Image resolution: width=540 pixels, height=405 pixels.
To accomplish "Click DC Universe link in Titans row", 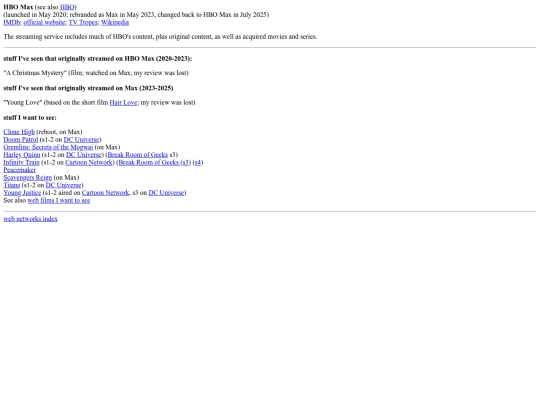I will point(64,185).
